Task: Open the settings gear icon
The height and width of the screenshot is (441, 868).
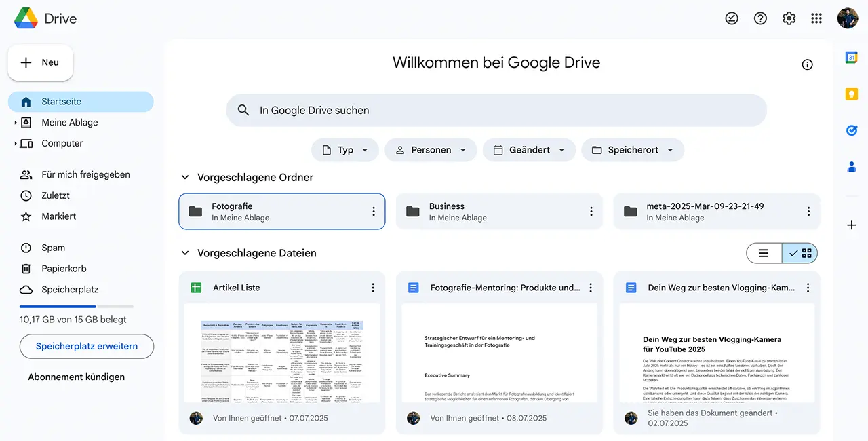Action: [789, 18]
